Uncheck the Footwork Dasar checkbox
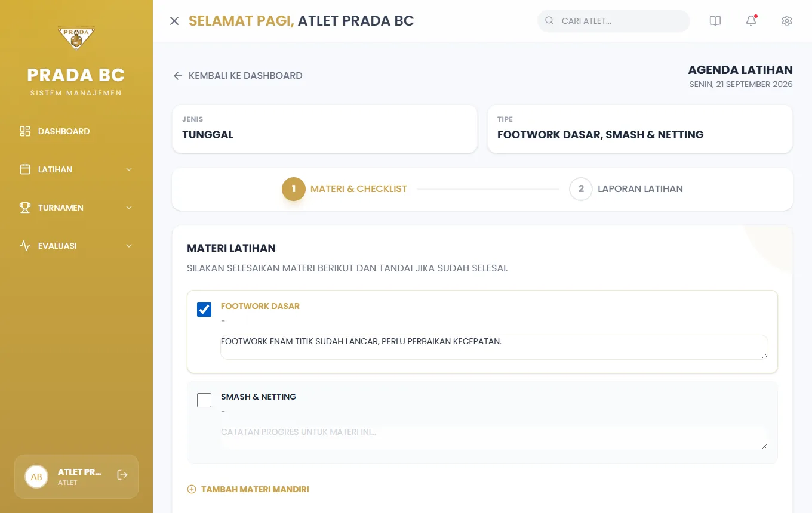Viewport: 812px width, 513px height. (x=204, y=310)
